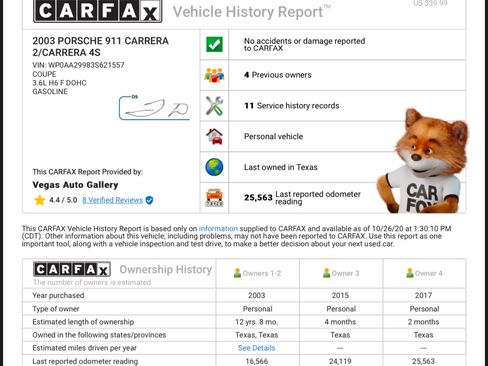The height and width of the screenshot is (366, 488).
Task: Click the Owner 3 person icon
Action: coord(327,273)
